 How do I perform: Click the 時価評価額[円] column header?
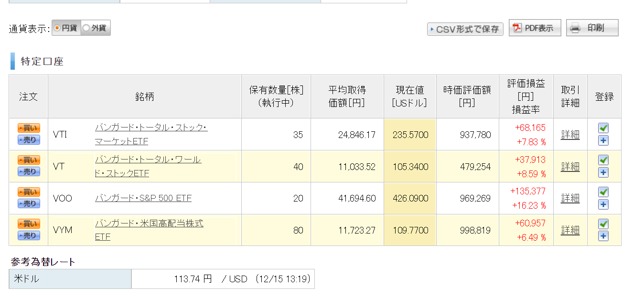point(467,96)
